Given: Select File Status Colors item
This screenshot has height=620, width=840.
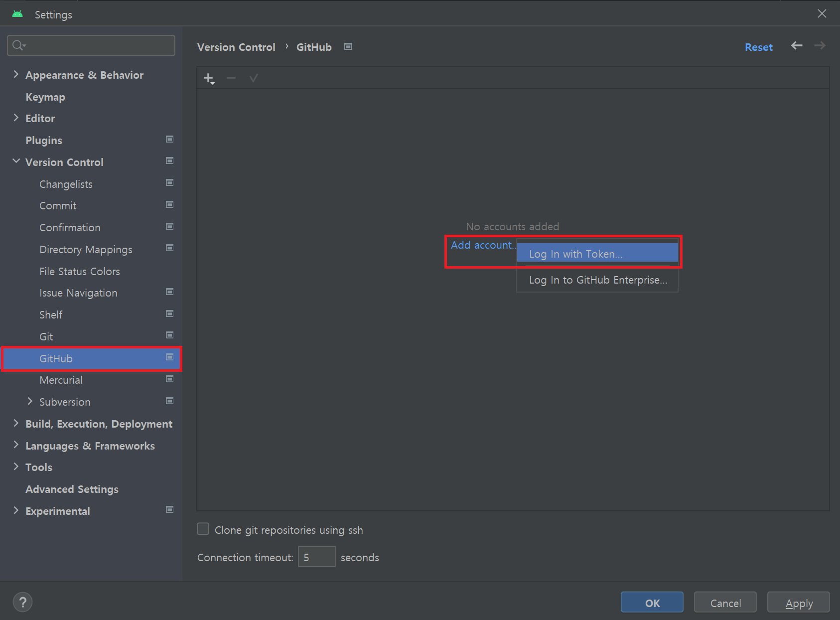Looking at the screenshot, I should (x=80, y=272).
